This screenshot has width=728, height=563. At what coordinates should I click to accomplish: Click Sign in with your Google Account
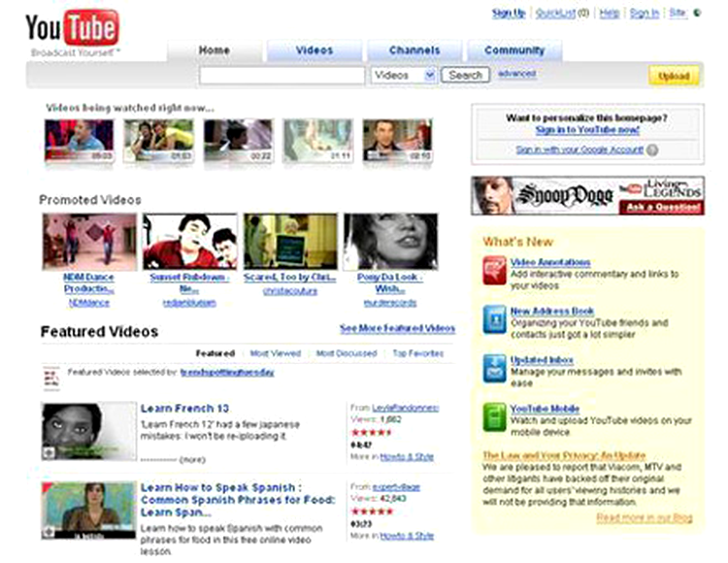point(579,149)
